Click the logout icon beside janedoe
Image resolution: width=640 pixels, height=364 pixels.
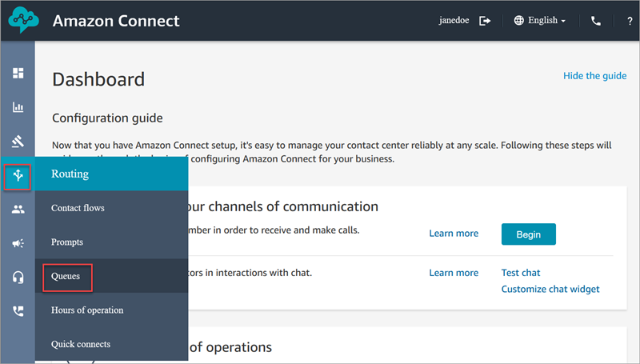point(485,21)
